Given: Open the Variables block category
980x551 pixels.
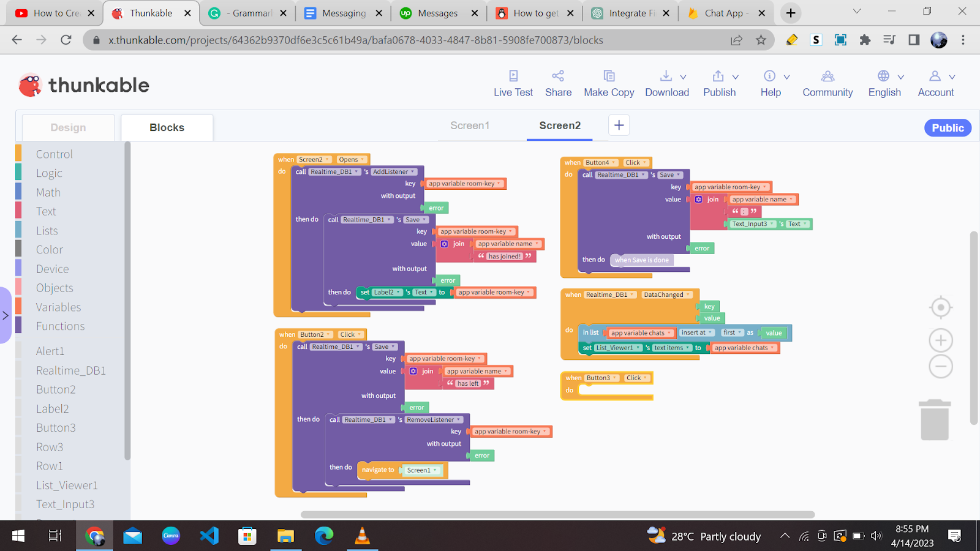Looking at the screenshot, I should [x=58, y=307].
